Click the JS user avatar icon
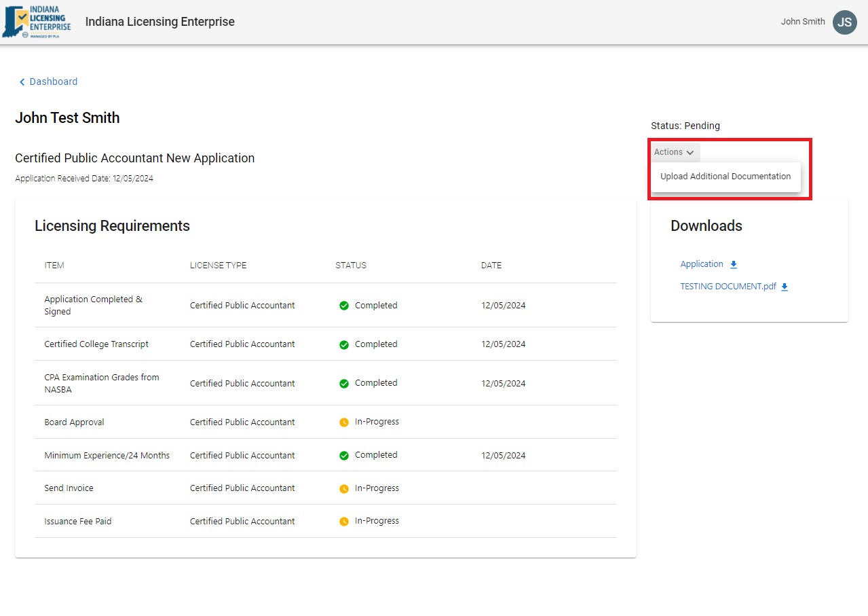Image resolution: width=868 pixels, height=616 pixels. click(x=844, y=22)
